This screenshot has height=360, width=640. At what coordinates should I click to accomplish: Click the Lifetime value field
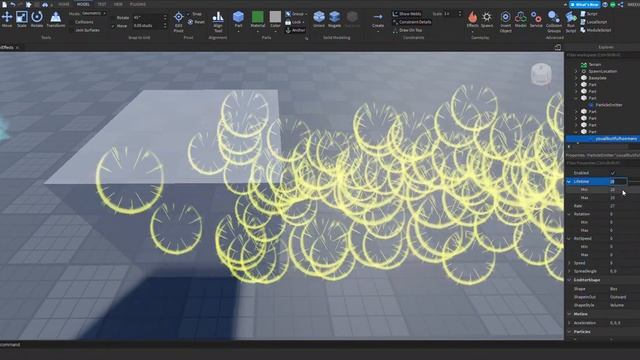[x=618, y=181]
